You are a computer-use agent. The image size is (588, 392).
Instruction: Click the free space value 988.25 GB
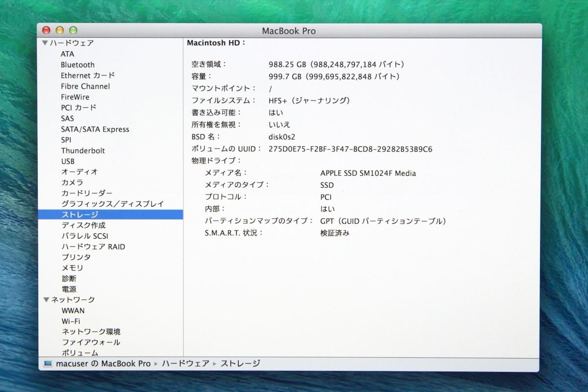(x=337, y=64)
